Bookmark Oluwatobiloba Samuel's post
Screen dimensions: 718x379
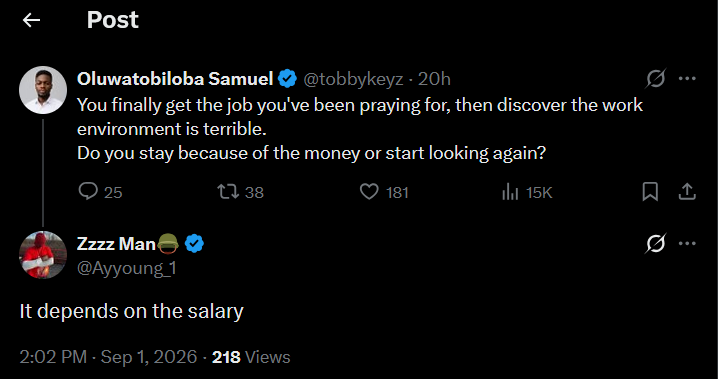(650, 192)
